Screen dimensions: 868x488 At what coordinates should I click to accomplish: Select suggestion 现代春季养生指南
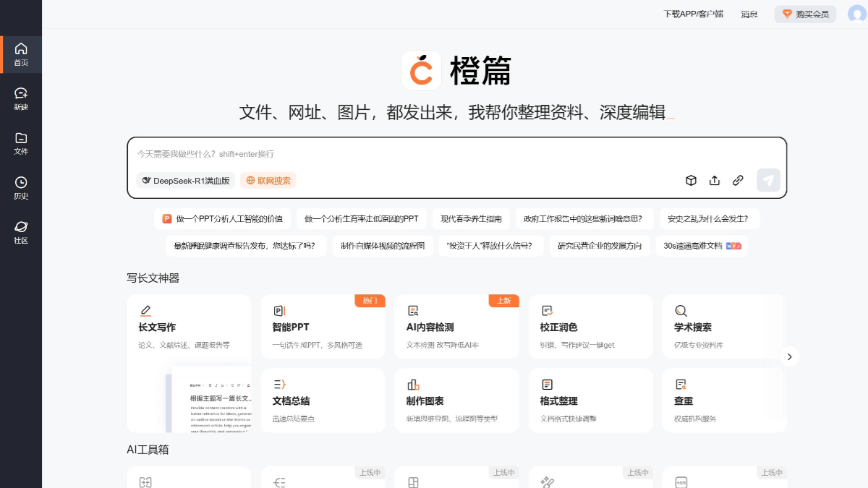[472, 218]
